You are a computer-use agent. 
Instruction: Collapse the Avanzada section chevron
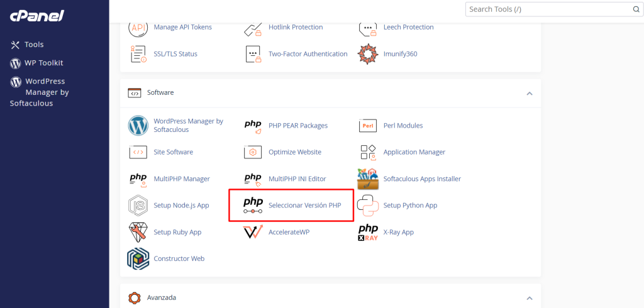coord(530,298)
